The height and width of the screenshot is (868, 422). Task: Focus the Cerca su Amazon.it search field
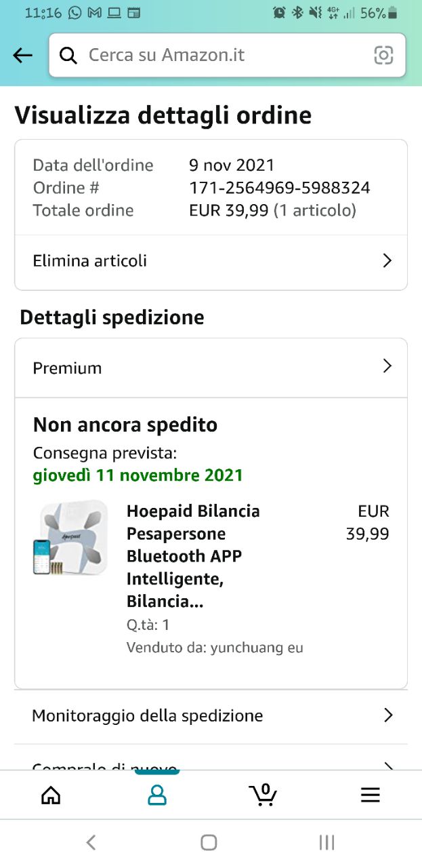pyautogui.click(x=224, y=56)
